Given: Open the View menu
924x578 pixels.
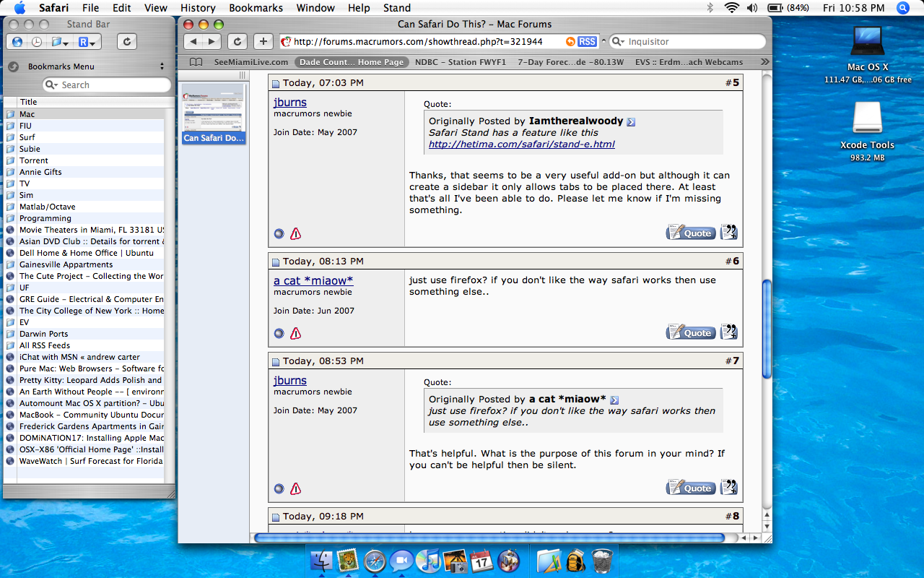Looking at the screenshot, I should (156, 8).
